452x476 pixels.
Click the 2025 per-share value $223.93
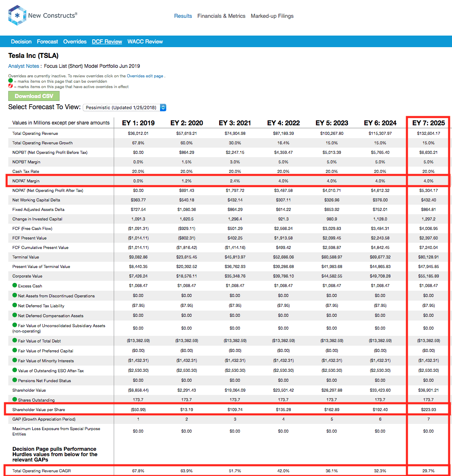tap(428, 409)
